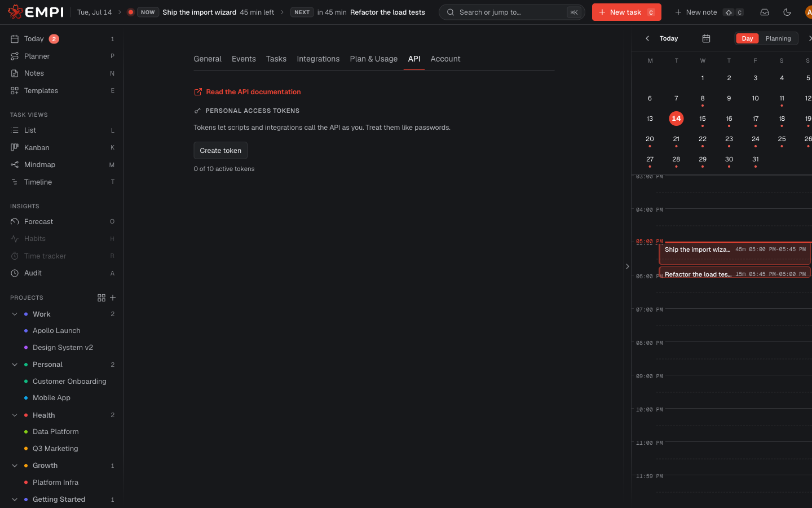
Task: Open the Mindmap view
Action: 62,165
